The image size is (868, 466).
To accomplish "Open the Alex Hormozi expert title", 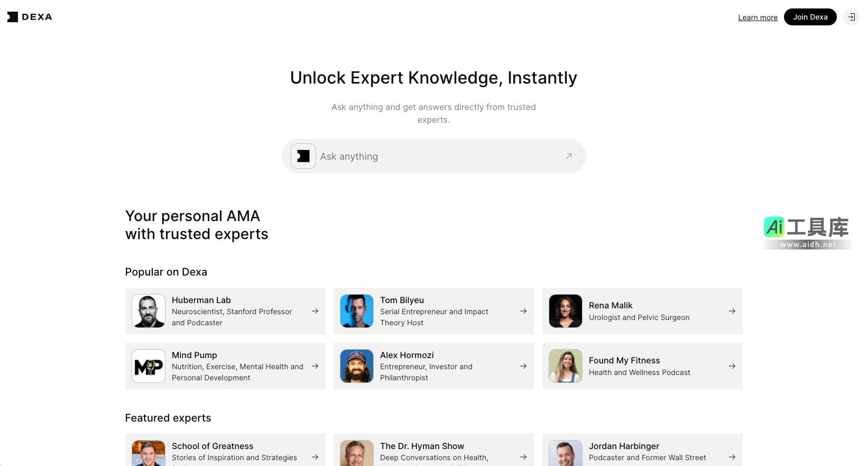I will pos(407,355).
